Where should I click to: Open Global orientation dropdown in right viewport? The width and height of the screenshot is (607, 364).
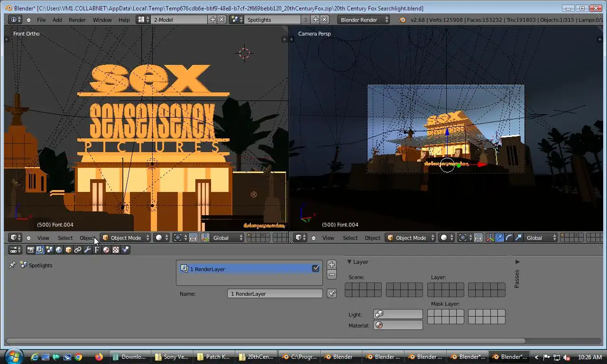tap(541, 238)
